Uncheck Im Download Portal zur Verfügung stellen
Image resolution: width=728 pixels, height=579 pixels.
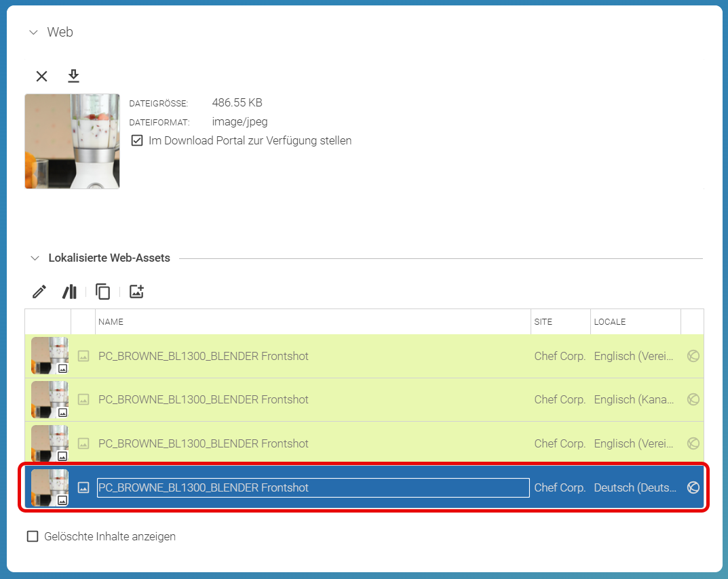pos(137,140)
